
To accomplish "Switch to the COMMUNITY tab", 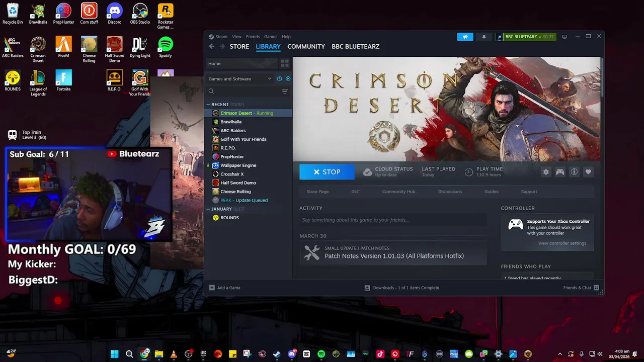I will (x=306, y=46).
